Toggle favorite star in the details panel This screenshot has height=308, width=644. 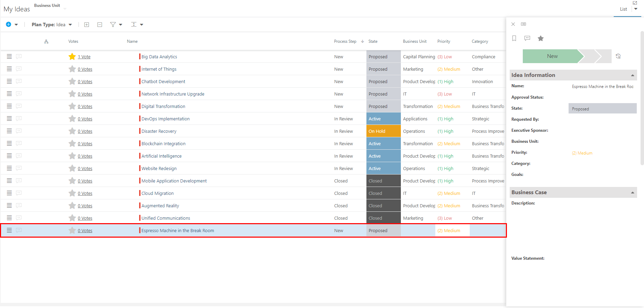541,38
